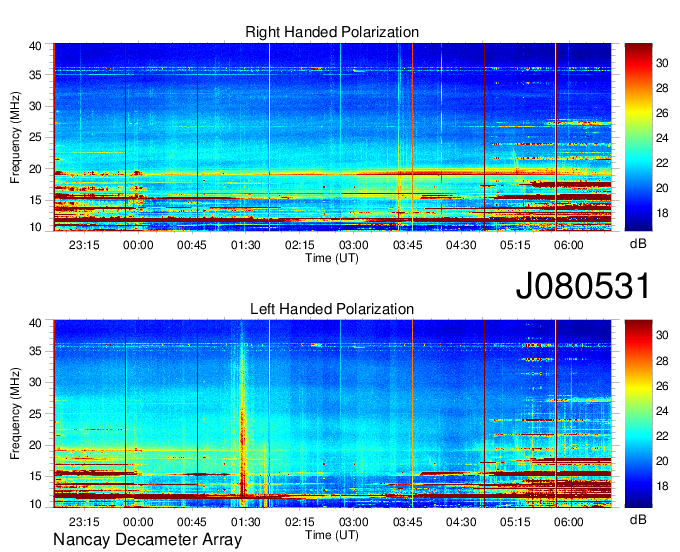Click the 20 dB mark on Left Handed colorbar
The height and width of the screenshot is (552, 680).
click(x=662, y=461)
